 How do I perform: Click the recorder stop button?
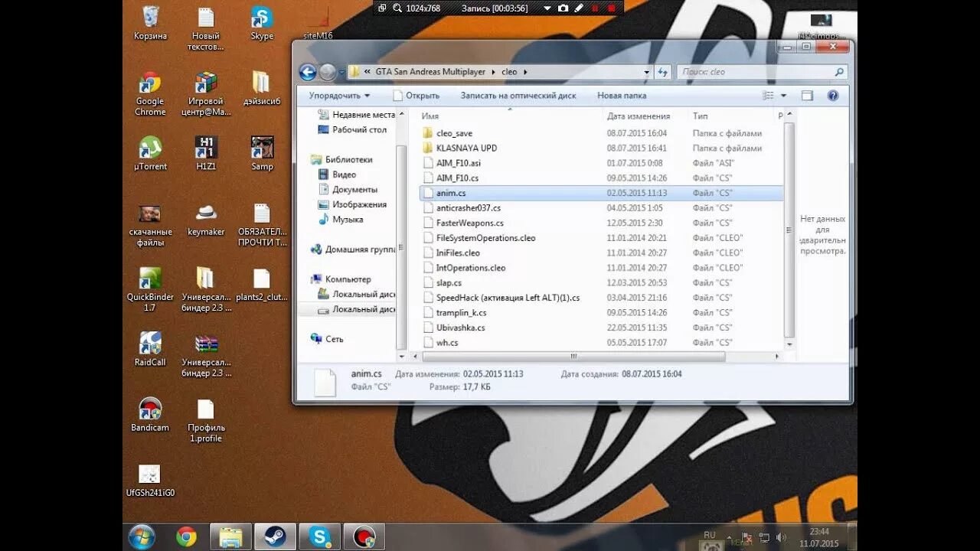[611, 8]
